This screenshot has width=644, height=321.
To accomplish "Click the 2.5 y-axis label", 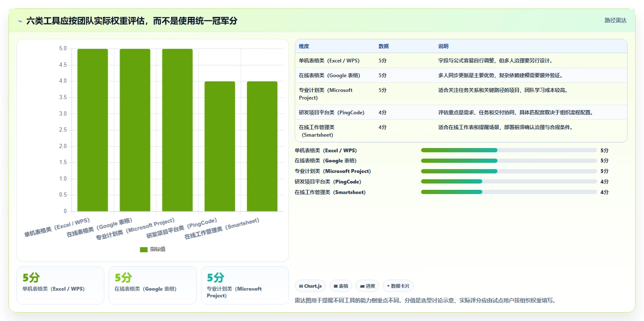I will click(x=62, y=130).
